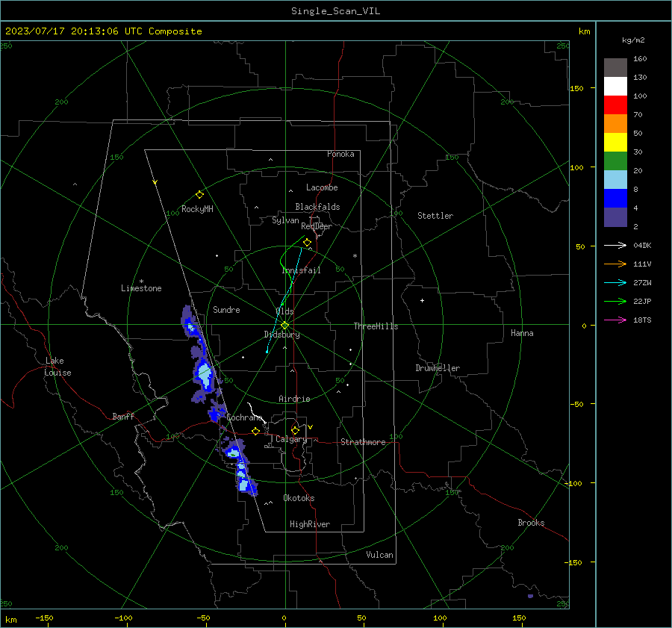Click the cyan 27ZW arrow in legend

[x=615, y=282]
